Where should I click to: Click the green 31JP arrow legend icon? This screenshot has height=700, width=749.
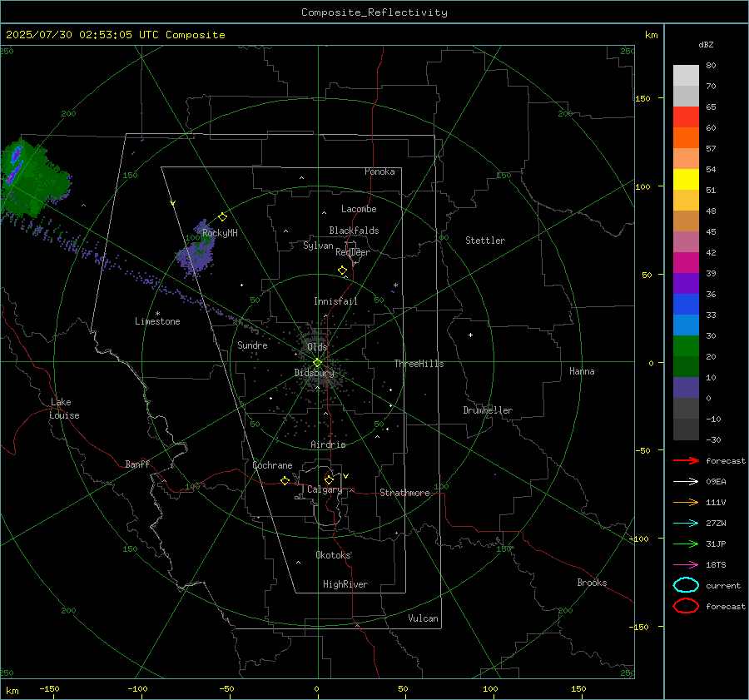click(x=686, y=544)
